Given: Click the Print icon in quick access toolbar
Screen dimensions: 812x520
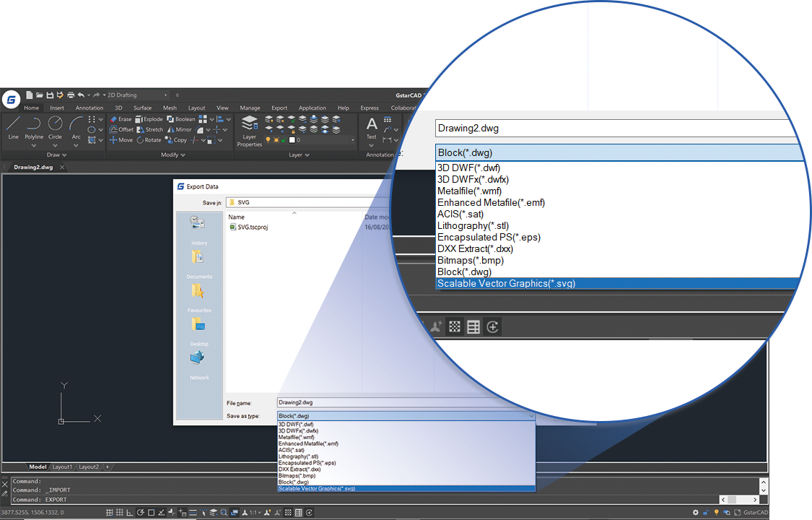Looking at the screenshot, I should click(71, 95).
